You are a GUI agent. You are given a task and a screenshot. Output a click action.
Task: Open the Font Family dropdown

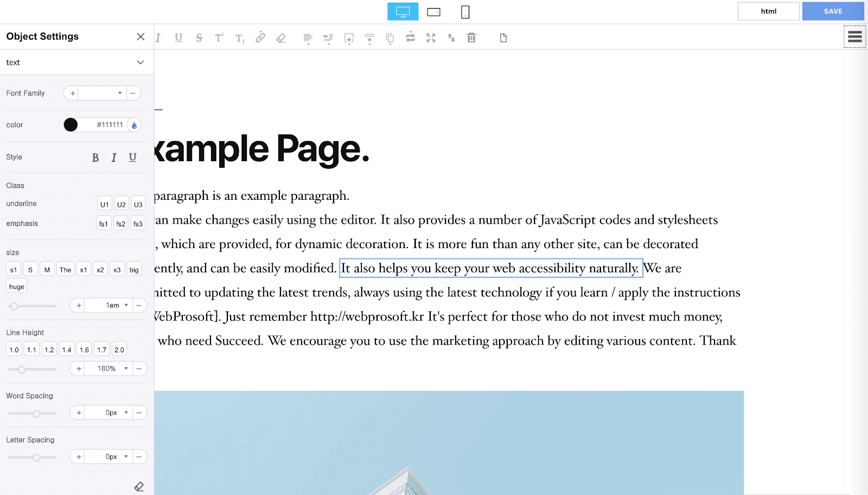(102, 93)
